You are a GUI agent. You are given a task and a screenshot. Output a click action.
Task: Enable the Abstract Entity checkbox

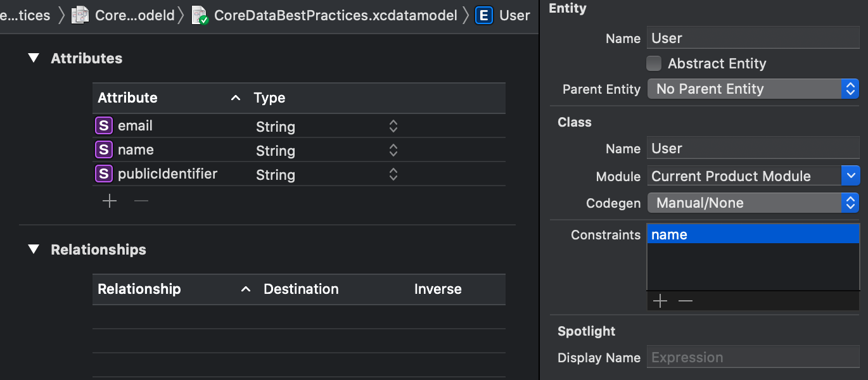[x=653, y=64]
